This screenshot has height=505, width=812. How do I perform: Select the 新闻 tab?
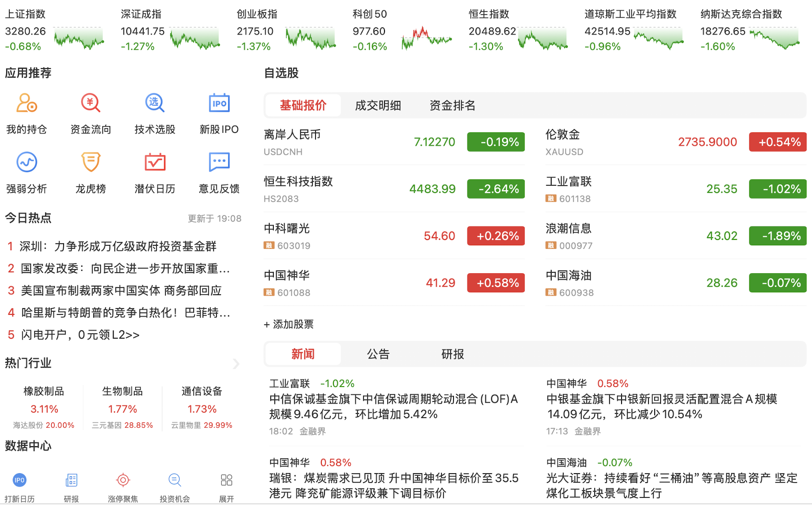coord(303,354)
